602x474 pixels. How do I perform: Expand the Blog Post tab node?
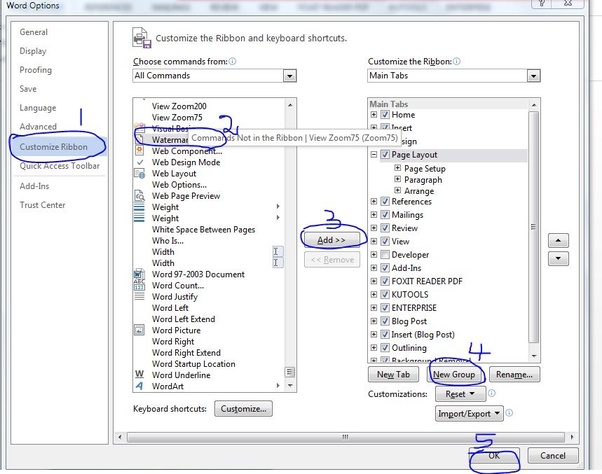tap(374, 321)
